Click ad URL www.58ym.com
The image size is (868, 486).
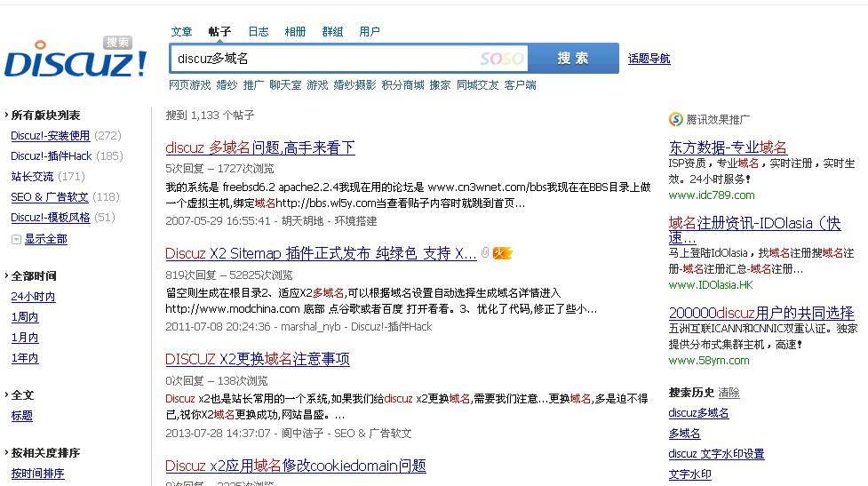coord(709,361)
